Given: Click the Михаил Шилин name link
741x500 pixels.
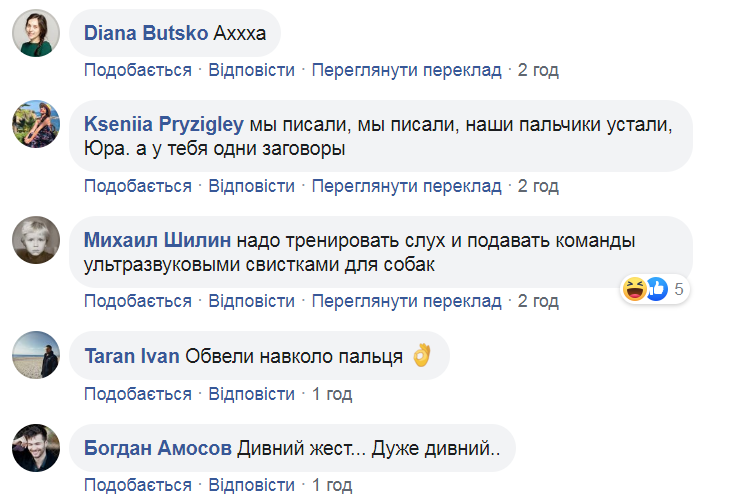Looking at the screenshot, I should (x=158, y=240).
